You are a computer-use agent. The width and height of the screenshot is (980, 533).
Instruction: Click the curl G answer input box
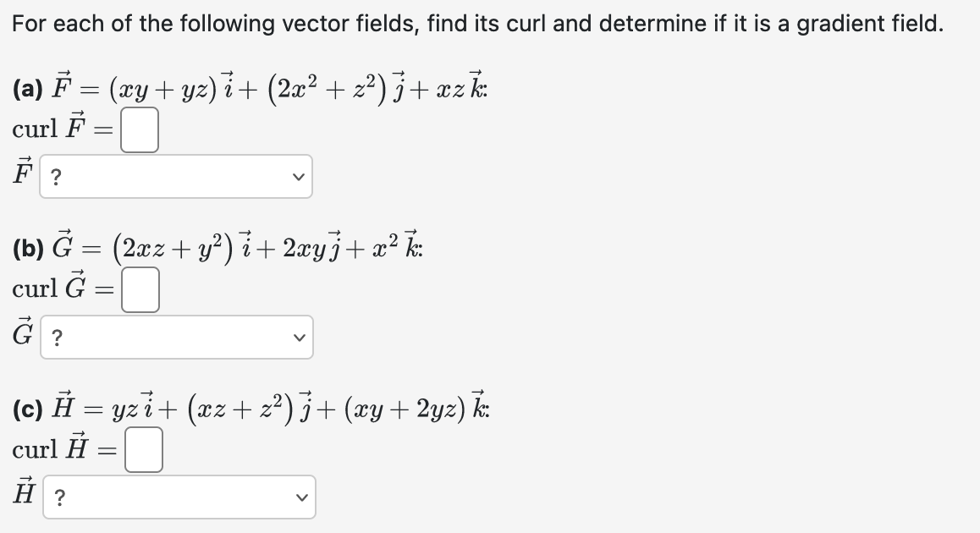coord(141,288)
